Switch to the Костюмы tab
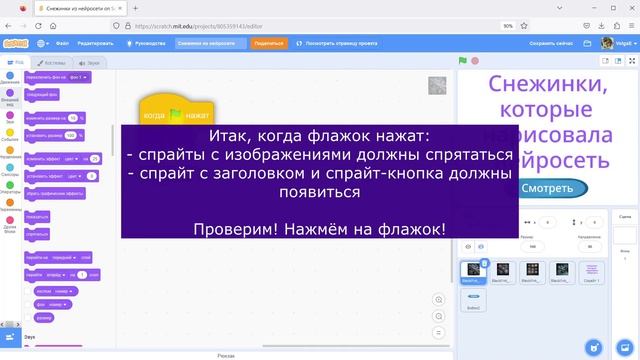 click(51, 63)
